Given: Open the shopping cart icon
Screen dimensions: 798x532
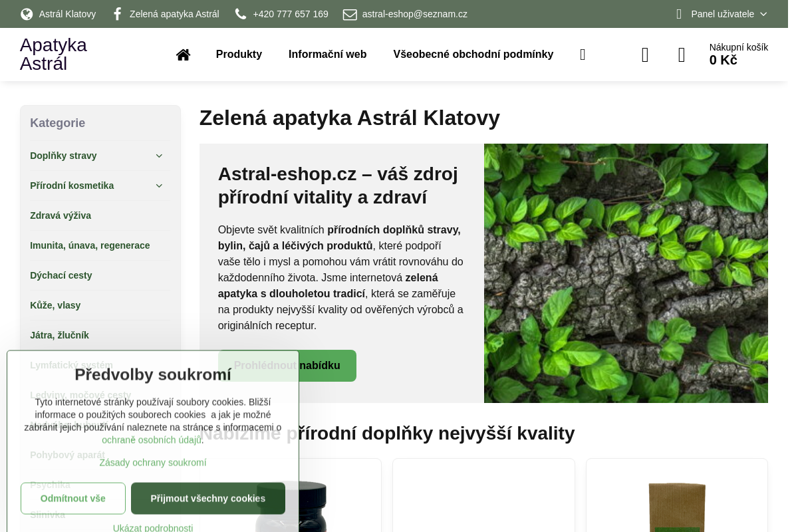Looking at the screenshot, I should click(x=682, y=55).
